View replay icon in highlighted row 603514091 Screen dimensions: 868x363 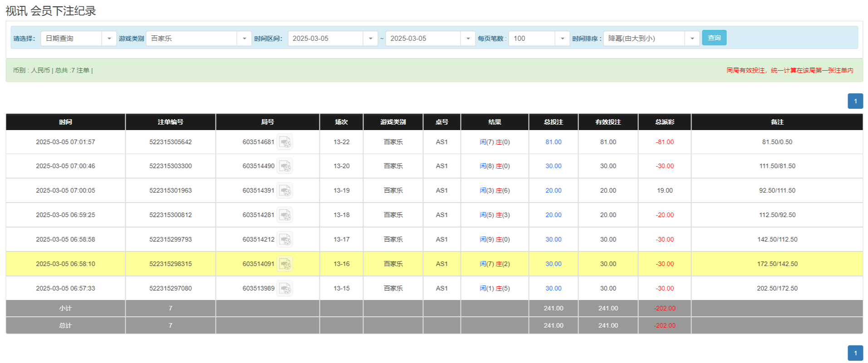tap(285, 264)
